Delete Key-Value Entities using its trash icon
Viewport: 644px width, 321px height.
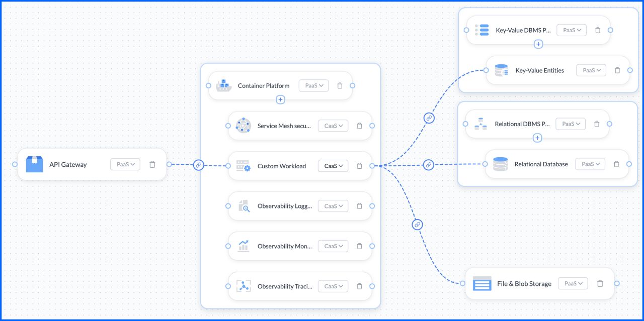point(617,70)
